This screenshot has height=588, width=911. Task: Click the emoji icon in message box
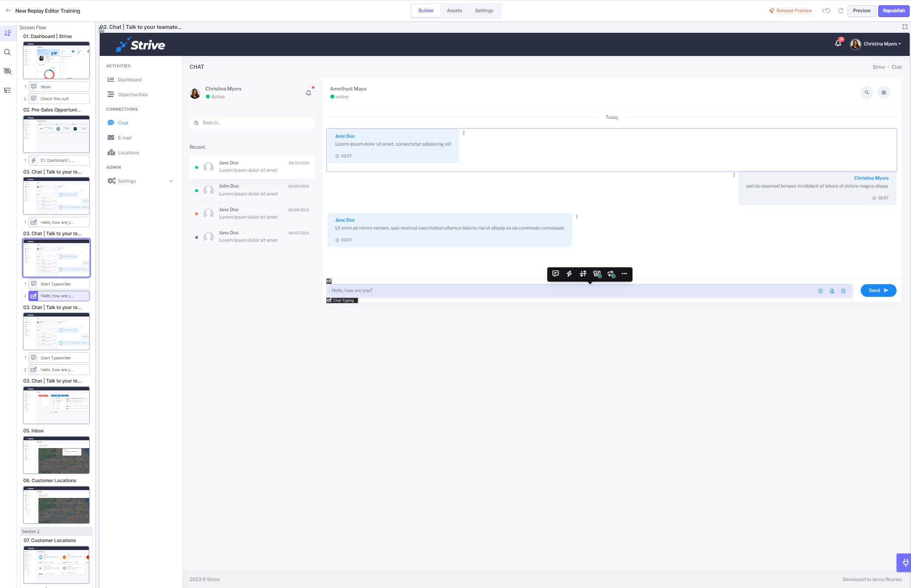[x=820, y=291]
